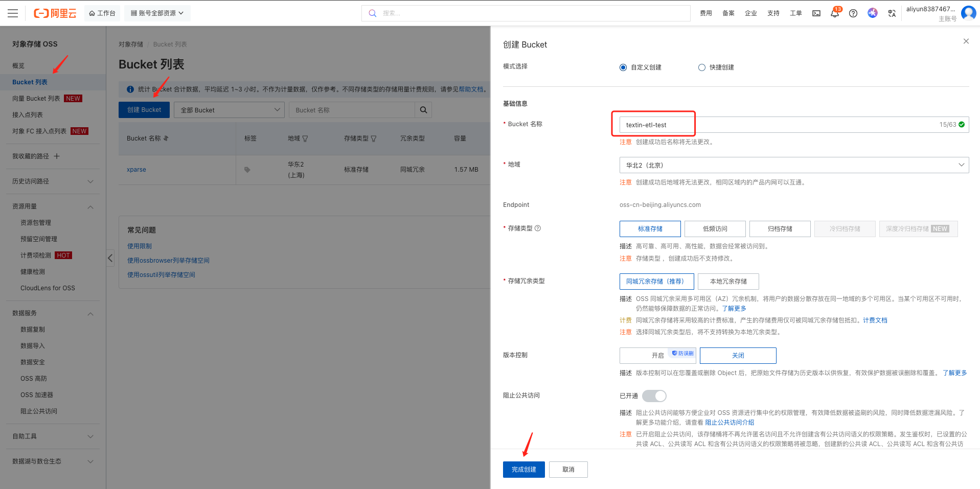Go to 接入点列表 in the sidebar

click(x=28, y=115)
